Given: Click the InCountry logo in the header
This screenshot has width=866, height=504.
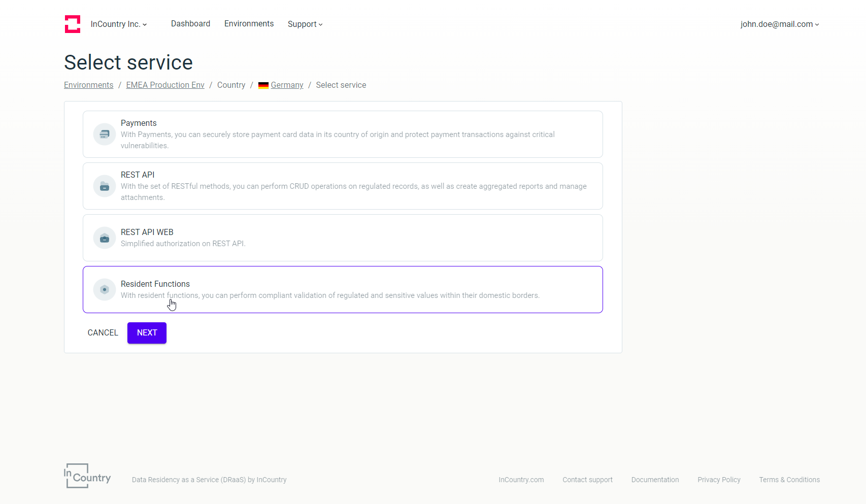Looking at the screenshot, I should click(73, 24).
